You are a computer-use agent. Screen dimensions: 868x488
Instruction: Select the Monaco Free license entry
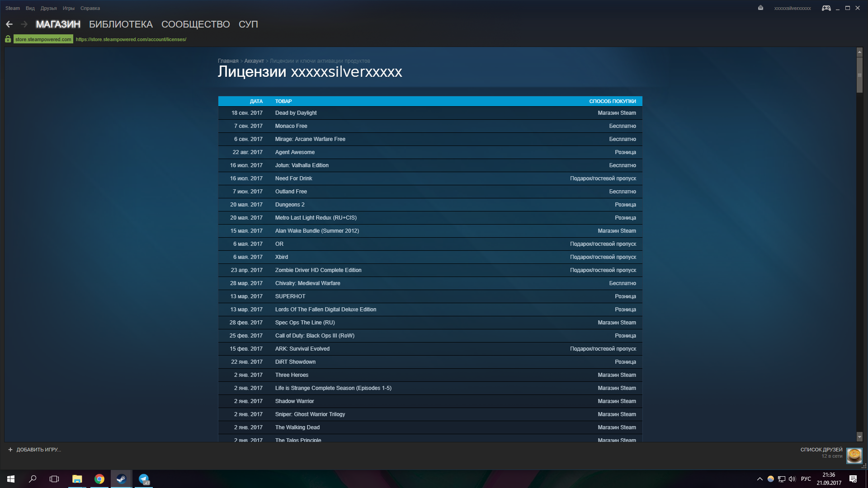[430, 126]
